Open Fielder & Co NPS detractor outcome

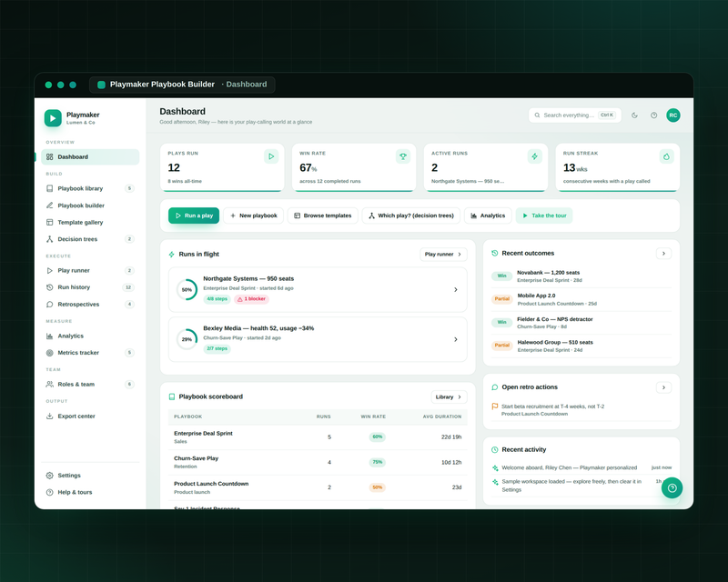(581, 323)
